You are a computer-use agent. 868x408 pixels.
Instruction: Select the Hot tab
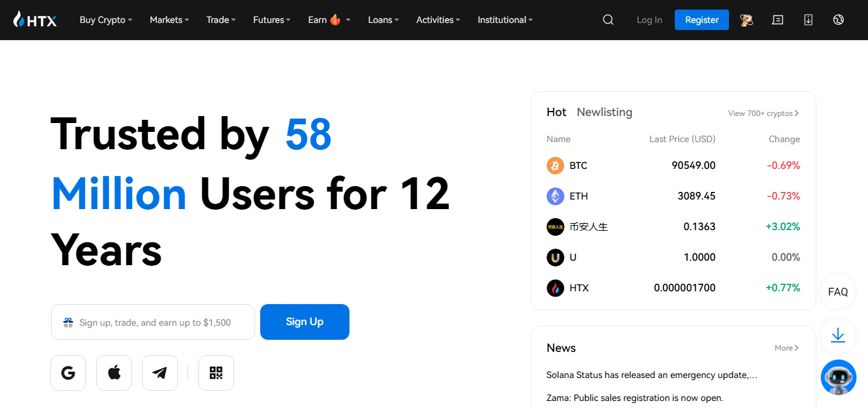point(556,112)
